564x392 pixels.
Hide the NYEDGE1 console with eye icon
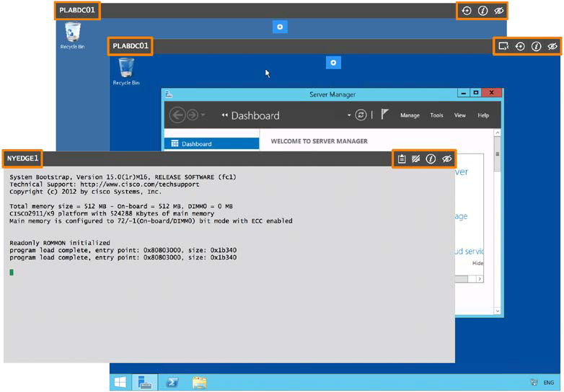tap(447, 159)
